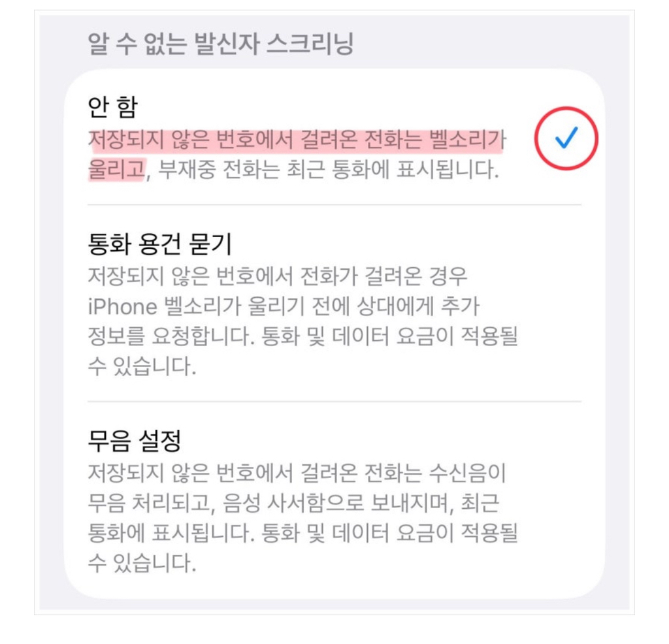The width and height of the screenshot is (669, 644).
Task: Click the pink highlighted 저장되지 않은 번호에서 line
Action: click(297, 140)
